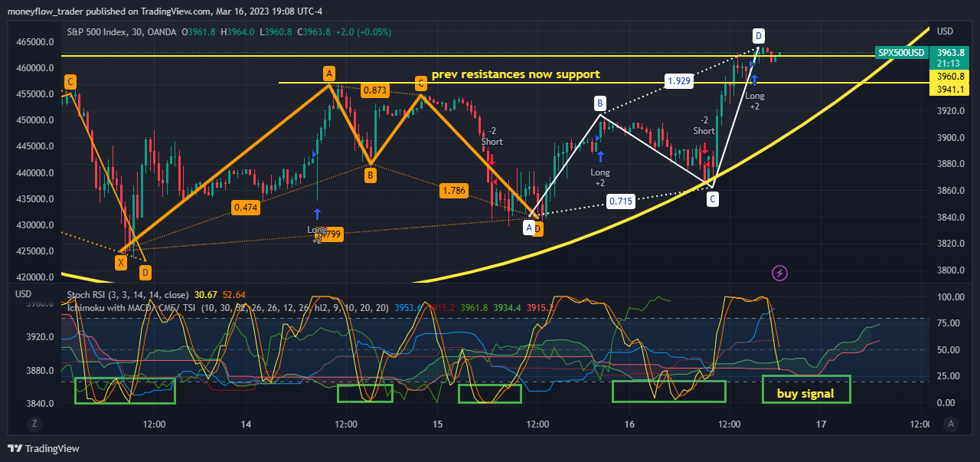Image resolution: width=980 pixels, height=462 pixels.
Task: Click the Stoch RSI value 52.64
Action: (234, 293)
